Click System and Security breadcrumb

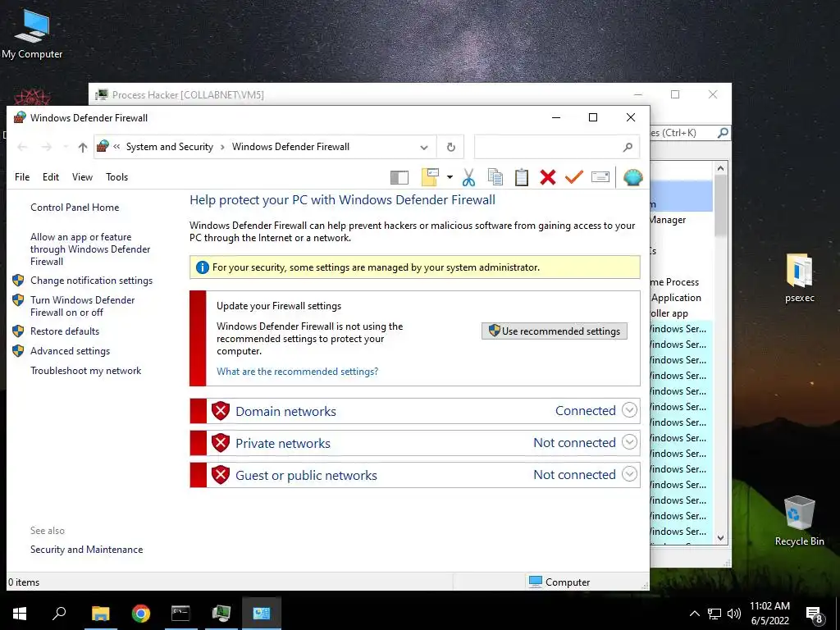[x=169, y=147]
